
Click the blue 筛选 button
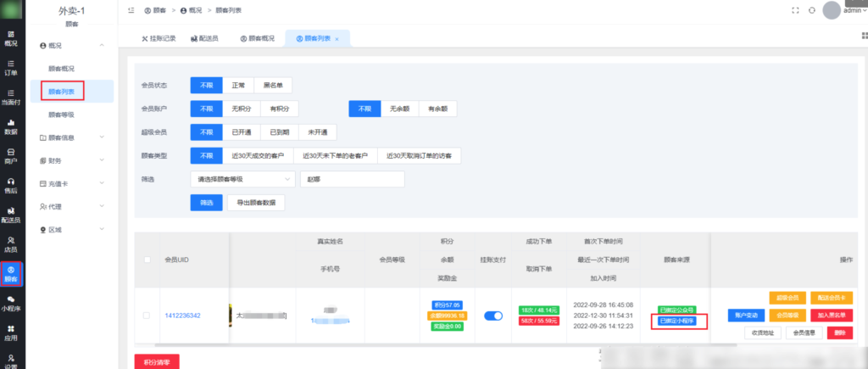click(x=207, y=203)
